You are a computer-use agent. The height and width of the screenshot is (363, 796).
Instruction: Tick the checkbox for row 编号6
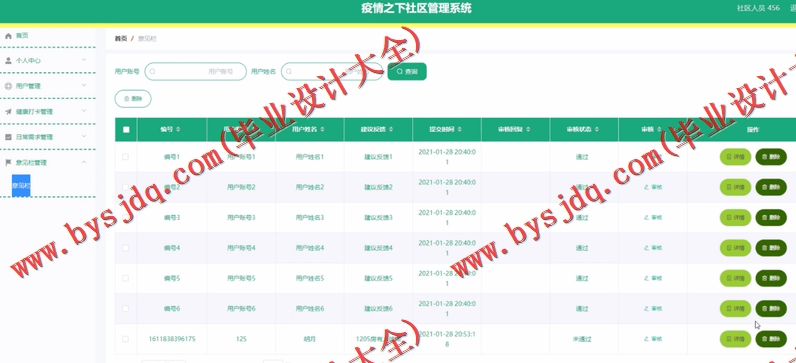click(125, 309)
